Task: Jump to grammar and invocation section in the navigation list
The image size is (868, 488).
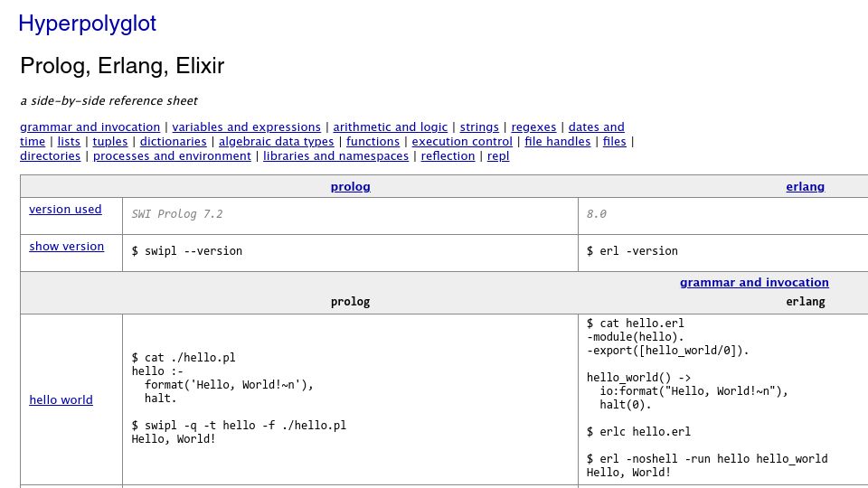Action: 90,127
